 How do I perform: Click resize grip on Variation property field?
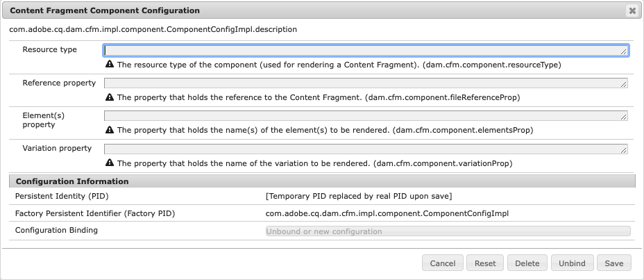pyautogui.click(x=625, y=151)
